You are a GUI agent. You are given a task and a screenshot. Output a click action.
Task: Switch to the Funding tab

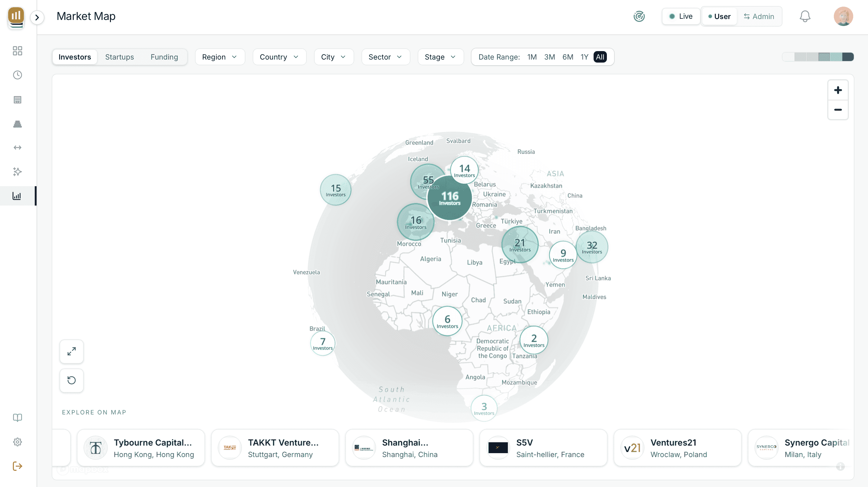pyautogui.click(x=164, y=57)
